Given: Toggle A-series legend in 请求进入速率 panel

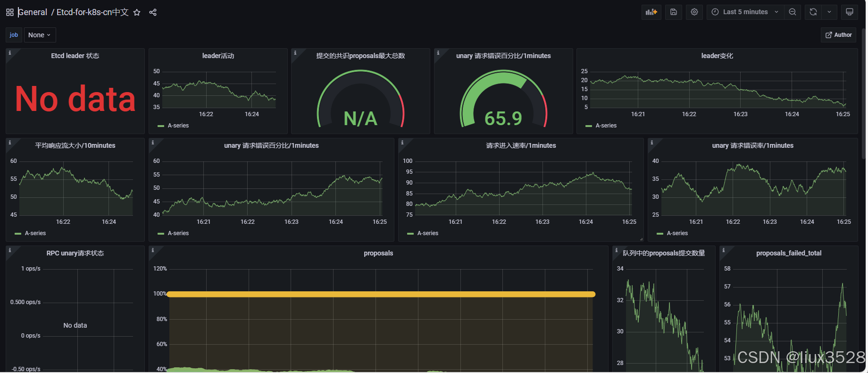Looking at the screenshot, I should pos(427,233).
